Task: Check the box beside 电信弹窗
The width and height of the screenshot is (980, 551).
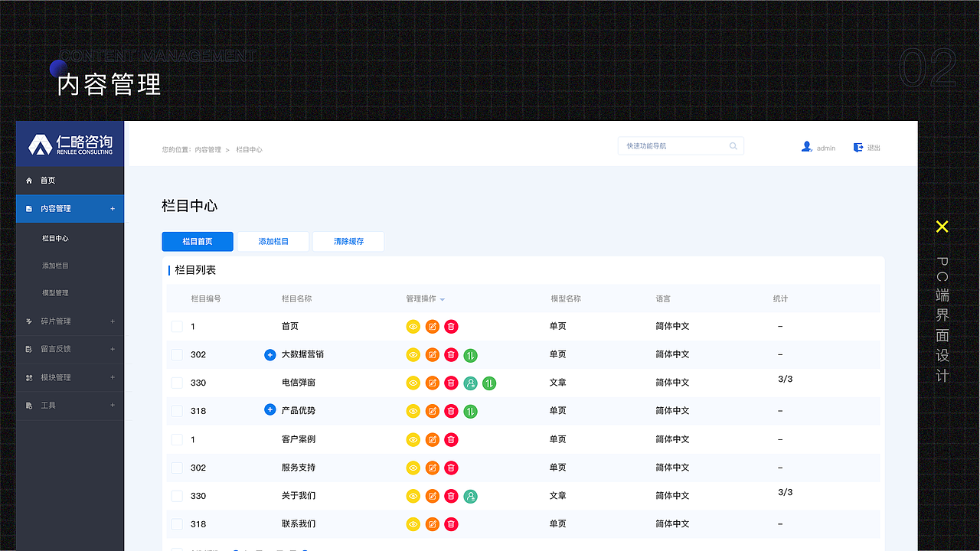Action: pyautogui.click(x=177, y=383)
